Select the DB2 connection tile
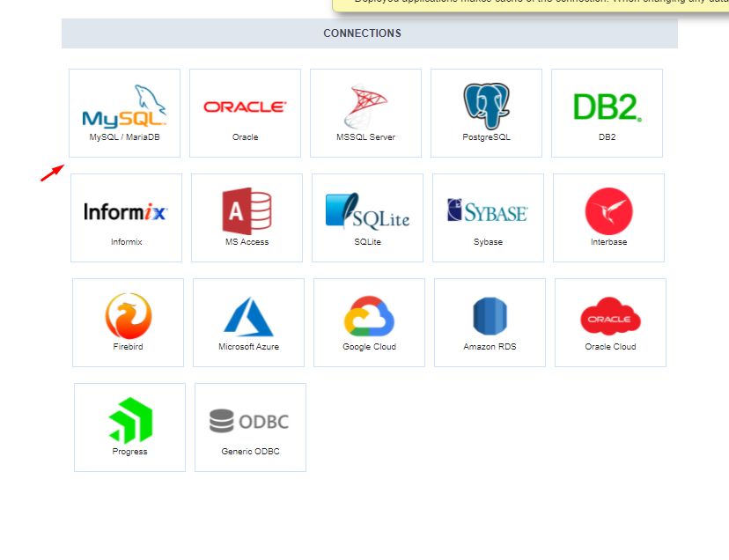The height and width of the screenshot is (560, 729). click(x=607, y=113)
